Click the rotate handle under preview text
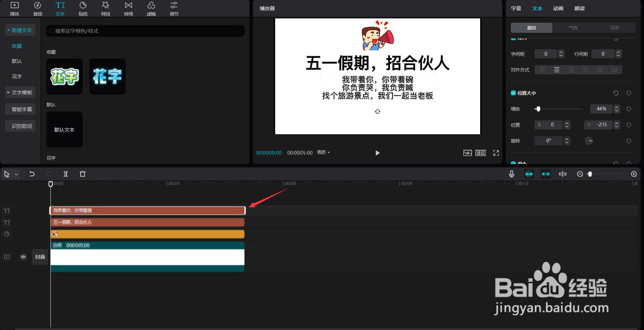Screen dimensions: 644x330 click(x=378, y=111)
